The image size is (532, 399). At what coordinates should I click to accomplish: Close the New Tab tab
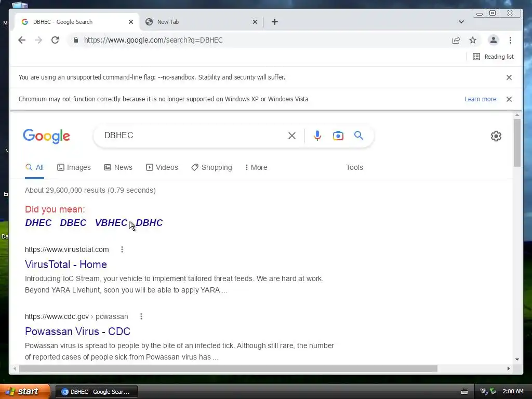pos(255,22)
